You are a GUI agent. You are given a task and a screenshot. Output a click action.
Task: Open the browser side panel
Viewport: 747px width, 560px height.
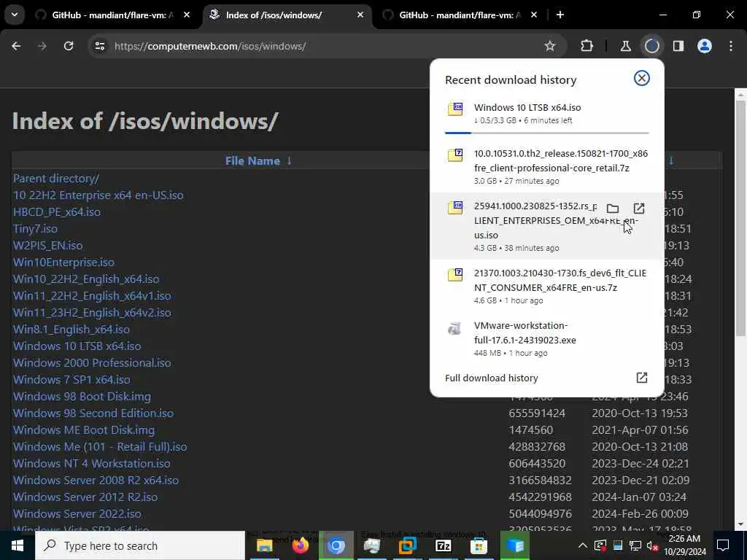pos(678,46)
